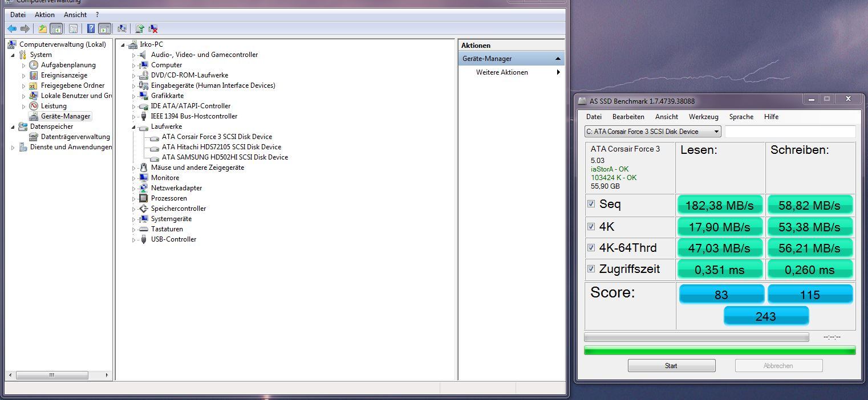Click the Freigegebene Ordner icon

pos(34,85)
